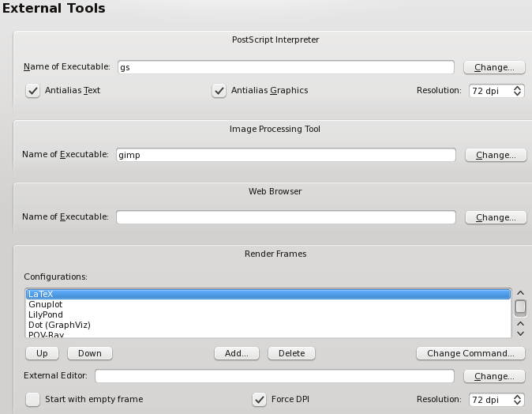Screen dimensions: 532x414
Task: Change the PostScript Interpreter executable
Action: pyautogui.click(x=494, y=67)
